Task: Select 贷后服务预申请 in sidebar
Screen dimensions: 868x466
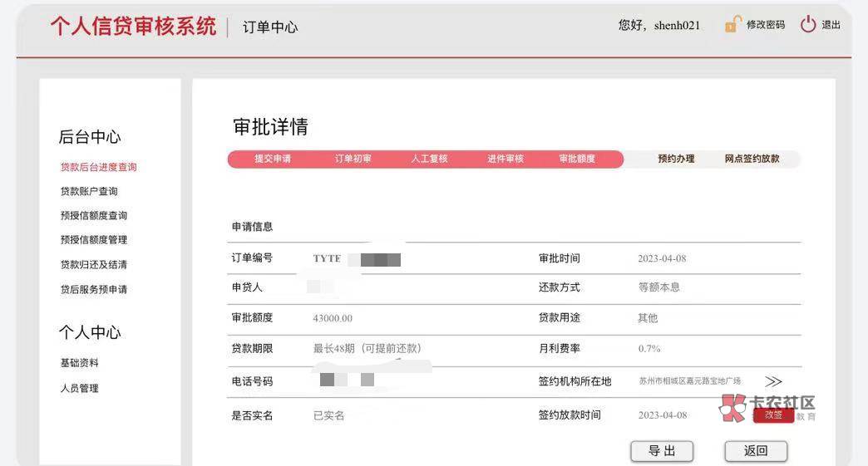Action: pyautogui.click(x=94, y=289)
